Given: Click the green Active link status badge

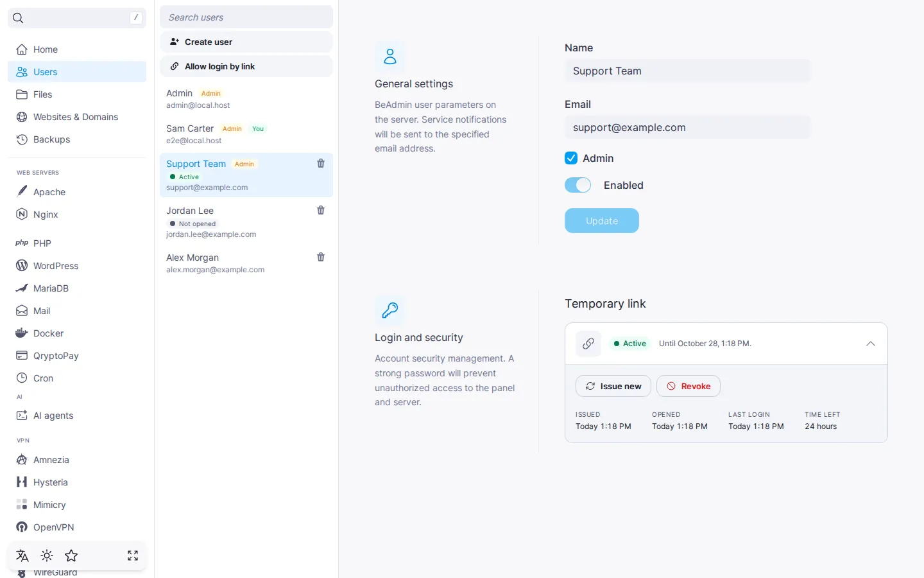Looking at the screenshot, I should click(x=629, y=344).
